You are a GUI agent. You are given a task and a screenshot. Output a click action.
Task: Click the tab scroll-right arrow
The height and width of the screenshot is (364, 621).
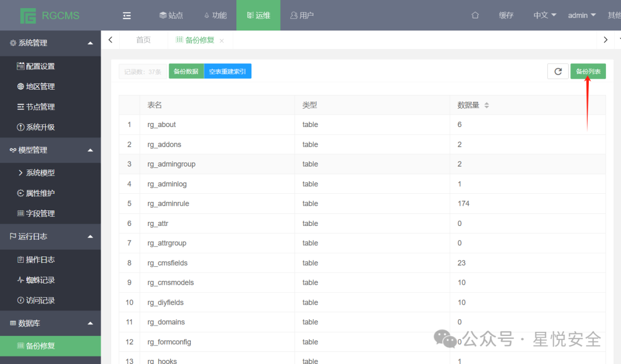point(605,40)
